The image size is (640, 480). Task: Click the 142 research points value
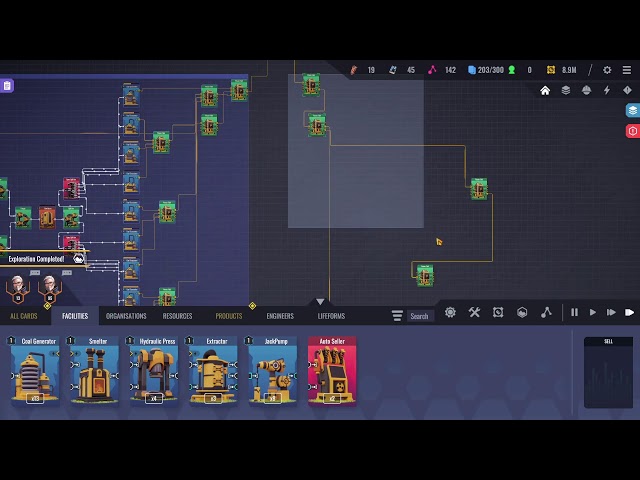(451, 70)
